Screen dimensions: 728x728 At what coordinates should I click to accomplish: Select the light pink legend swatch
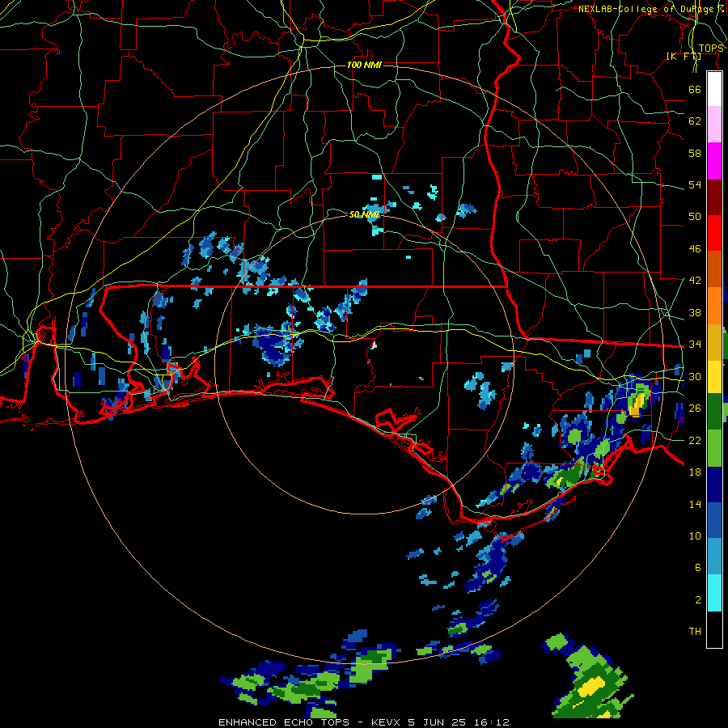714,125
